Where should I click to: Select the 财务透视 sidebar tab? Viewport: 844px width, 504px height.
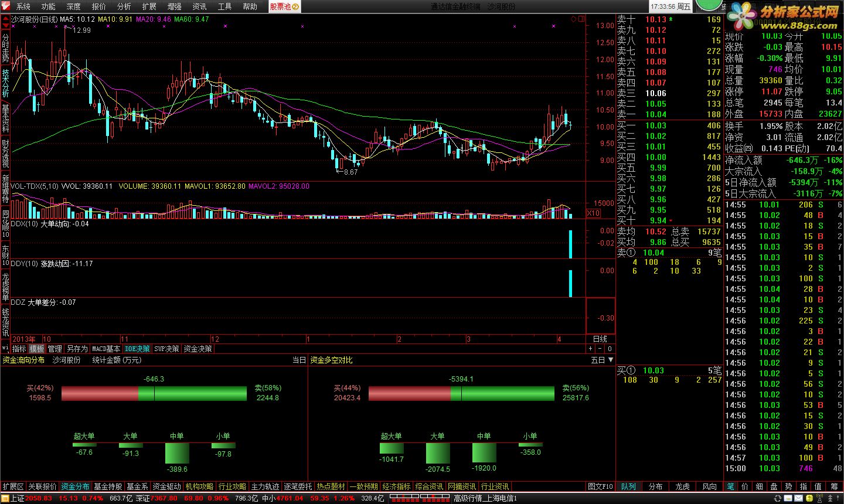click(5, 154)
